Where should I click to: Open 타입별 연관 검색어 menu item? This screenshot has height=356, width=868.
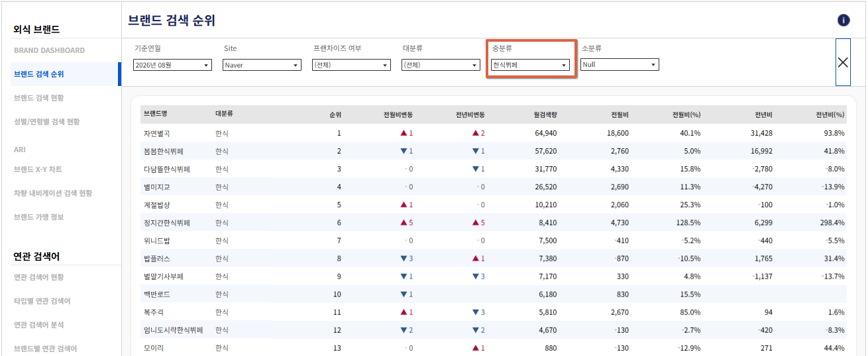point(42,301)
